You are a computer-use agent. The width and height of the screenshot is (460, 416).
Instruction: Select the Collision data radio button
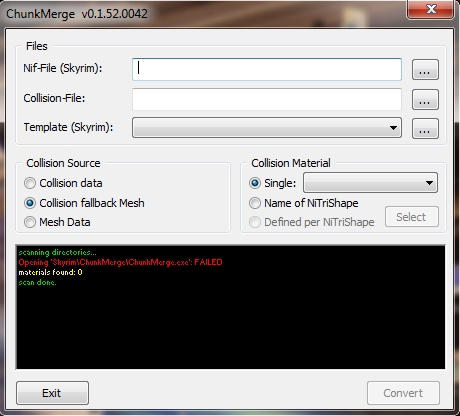30,183
